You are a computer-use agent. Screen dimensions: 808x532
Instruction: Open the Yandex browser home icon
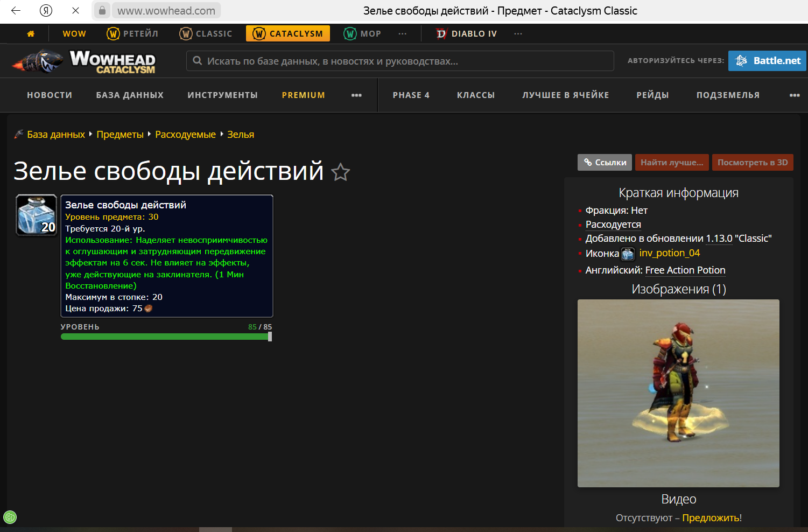(x=46, y=10)
